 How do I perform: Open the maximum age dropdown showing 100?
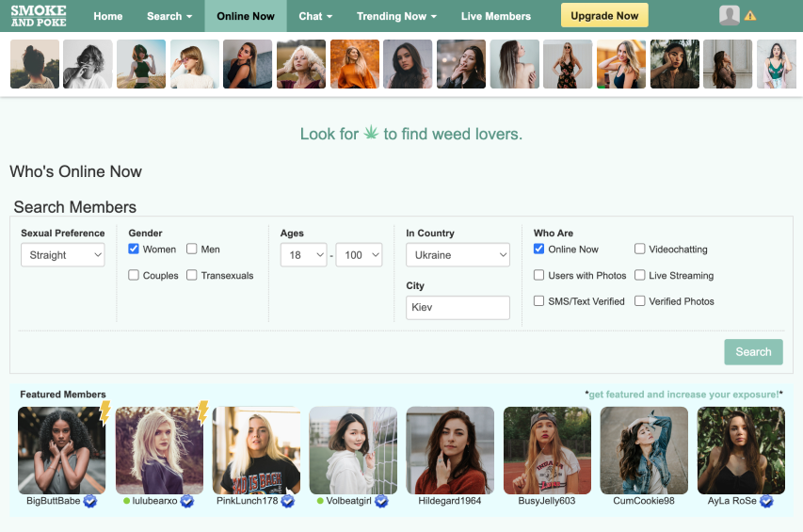click(359, 255)
